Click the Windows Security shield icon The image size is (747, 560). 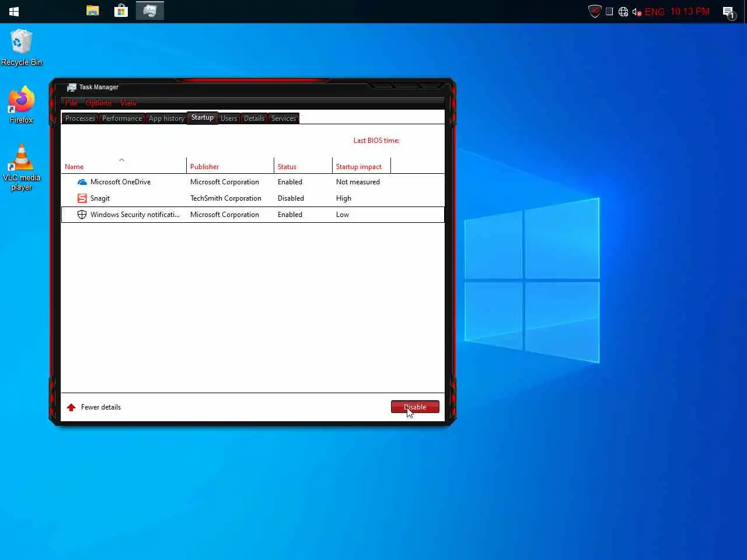coord(82,215)
